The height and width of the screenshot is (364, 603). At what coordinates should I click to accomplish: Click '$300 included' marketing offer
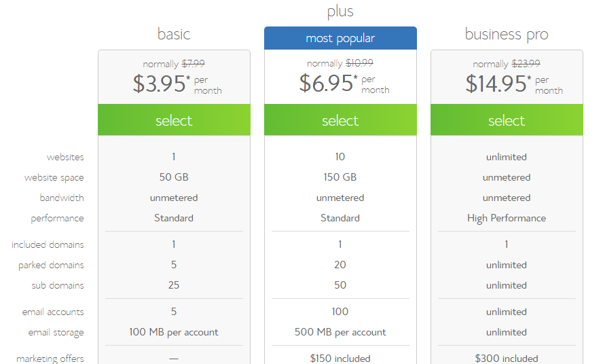click(507, 359)
